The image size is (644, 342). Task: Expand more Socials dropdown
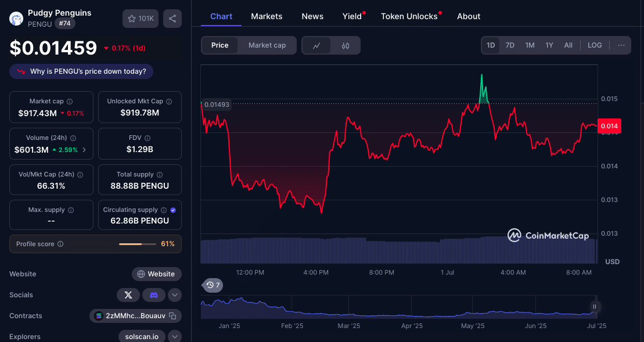(x=175, y=295)
